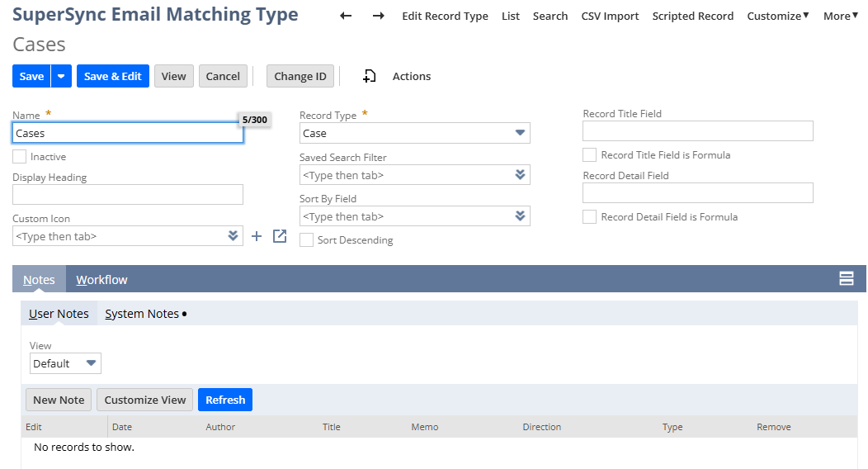Click the Direction column header
Screen dimensions: 868x469
[542, 427]
